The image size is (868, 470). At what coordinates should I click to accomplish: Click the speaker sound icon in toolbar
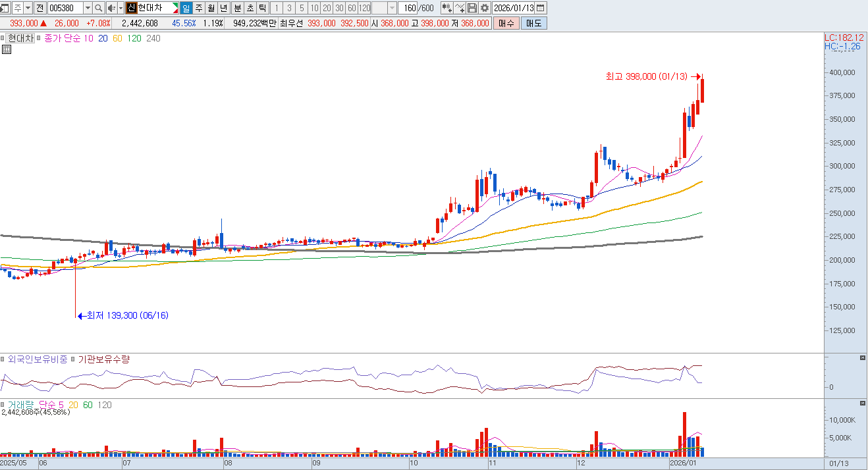(x=111, y=8)
